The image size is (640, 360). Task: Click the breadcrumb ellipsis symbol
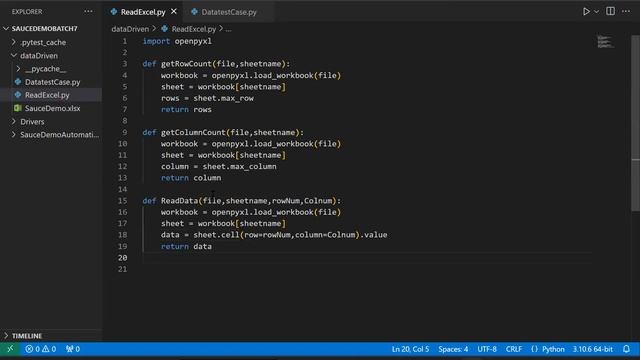[229, 29]
